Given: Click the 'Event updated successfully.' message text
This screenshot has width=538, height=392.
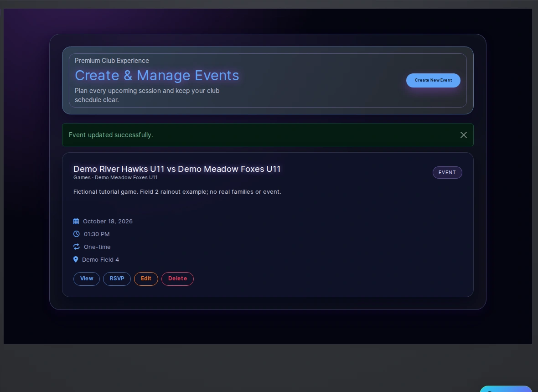Looking at the screenshot, I should (x=111, y=135).
